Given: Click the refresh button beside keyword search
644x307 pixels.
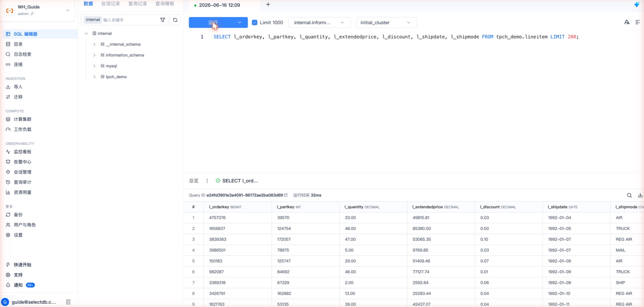Looking at the screenshot, I should pyautogui.click(x=175, y=20).
